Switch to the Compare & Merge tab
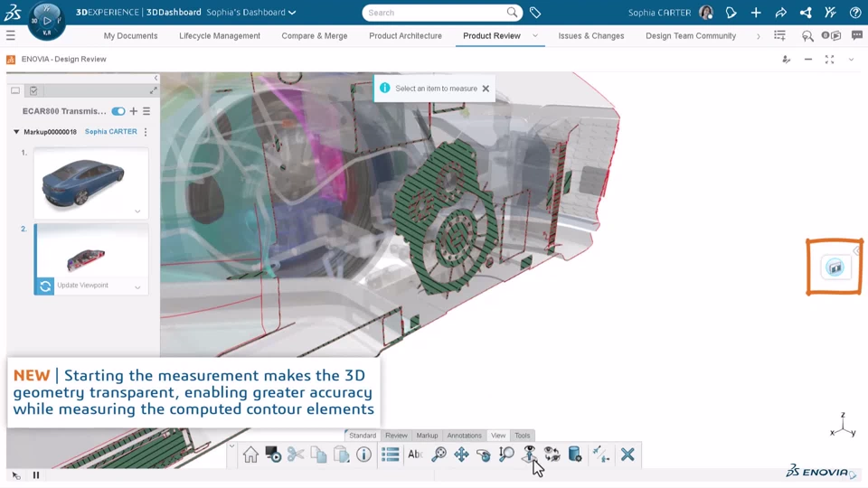Screen dimensions: 868x488 click(x=315, y=35)
